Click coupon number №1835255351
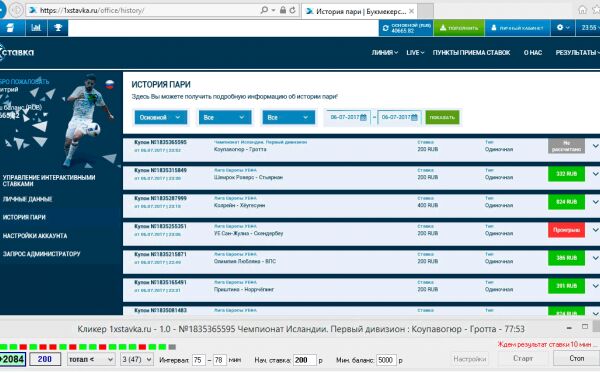600x373 pixels. [x=160, y=226]
